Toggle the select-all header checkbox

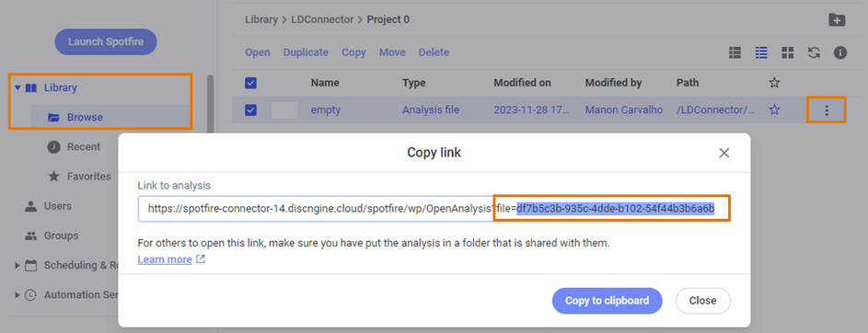(250, 83)
